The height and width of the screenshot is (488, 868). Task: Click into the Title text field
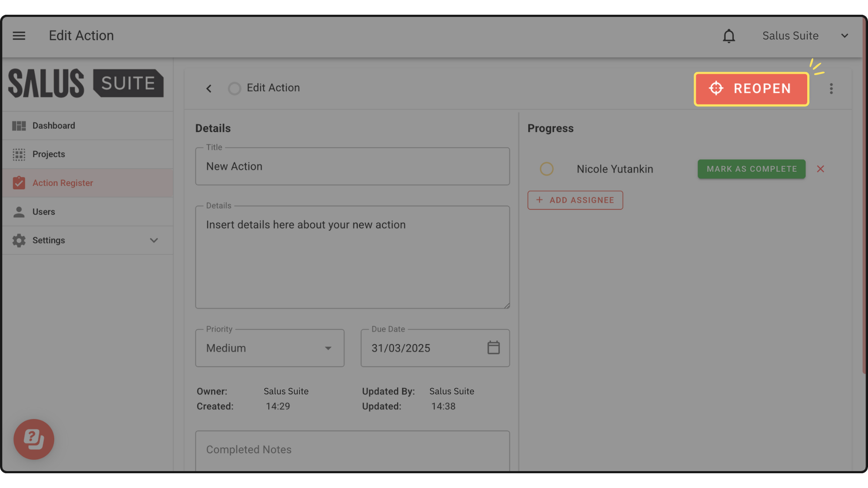point(352,167)
